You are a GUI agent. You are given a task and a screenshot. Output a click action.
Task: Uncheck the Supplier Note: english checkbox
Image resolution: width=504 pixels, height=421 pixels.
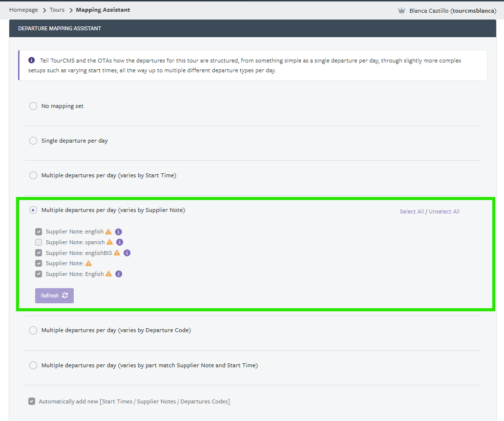(x=39, y=232)
